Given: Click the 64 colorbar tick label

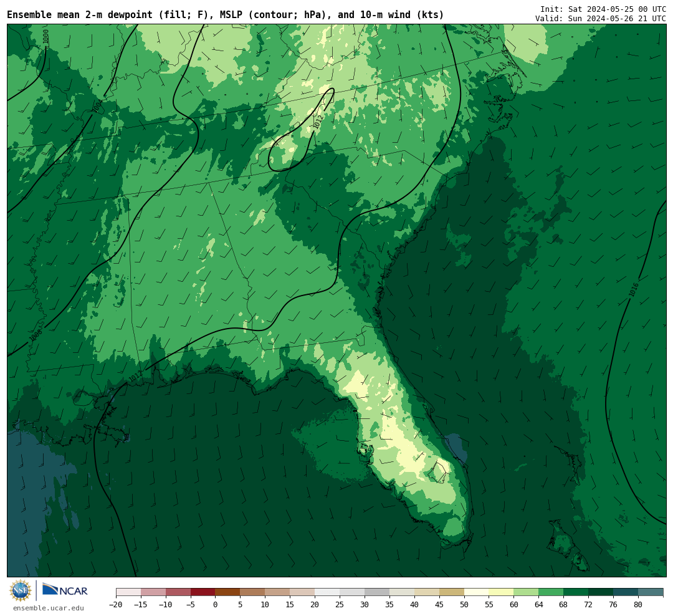Looking at the screenshot, I should click(539, 604).
